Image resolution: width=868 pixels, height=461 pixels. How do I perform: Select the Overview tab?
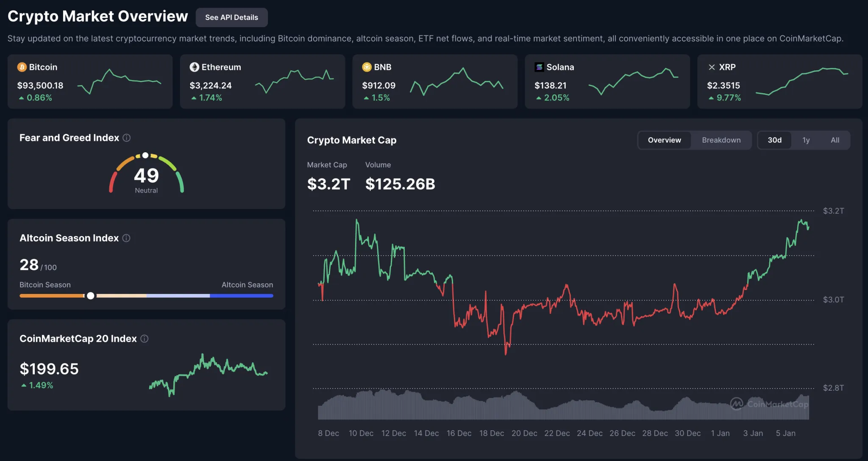click(664, 140)
